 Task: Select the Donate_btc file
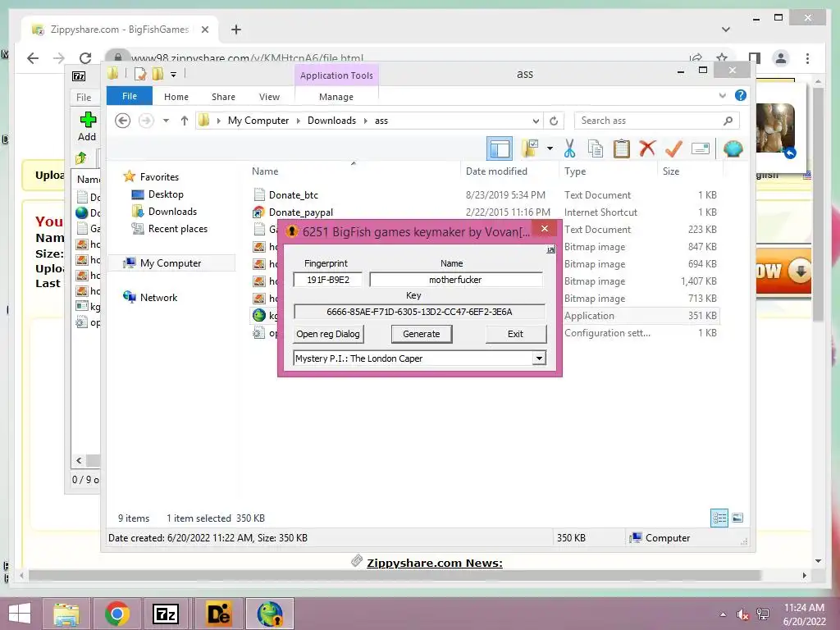tap(293, 195)
